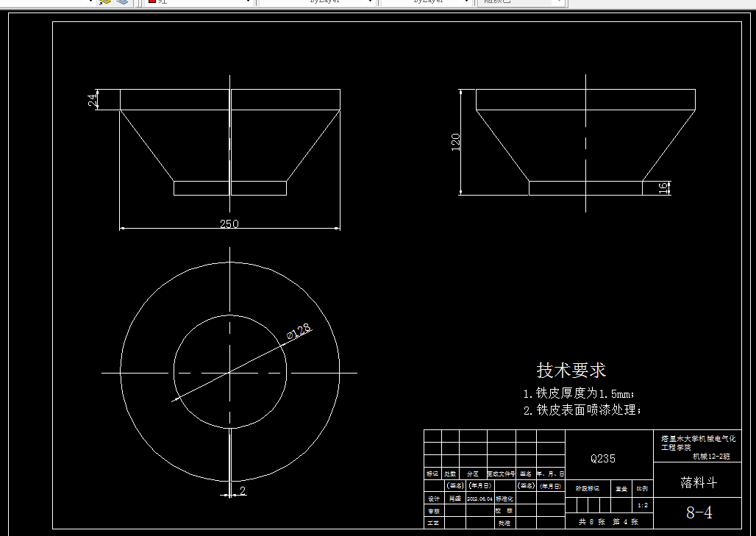Viewport: 756px width, 536px height.
Task: Select the 250 width dimension text
Action: point(229,224)
